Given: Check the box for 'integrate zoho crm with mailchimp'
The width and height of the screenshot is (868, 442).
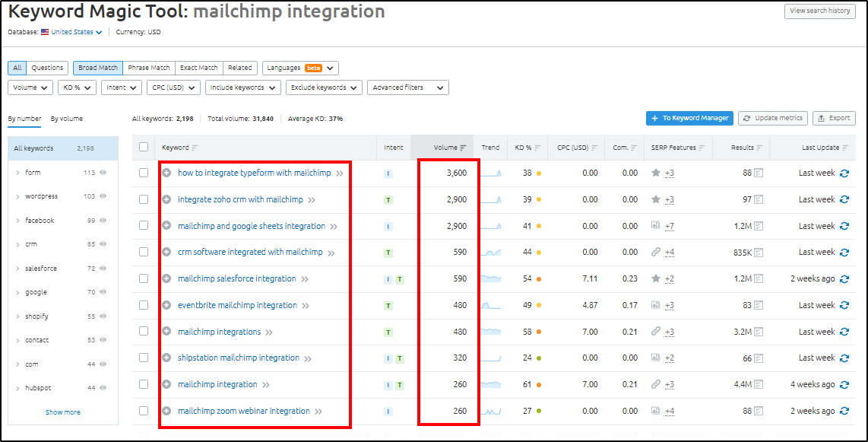Looking at the screenshot, I should click(144, 200).
